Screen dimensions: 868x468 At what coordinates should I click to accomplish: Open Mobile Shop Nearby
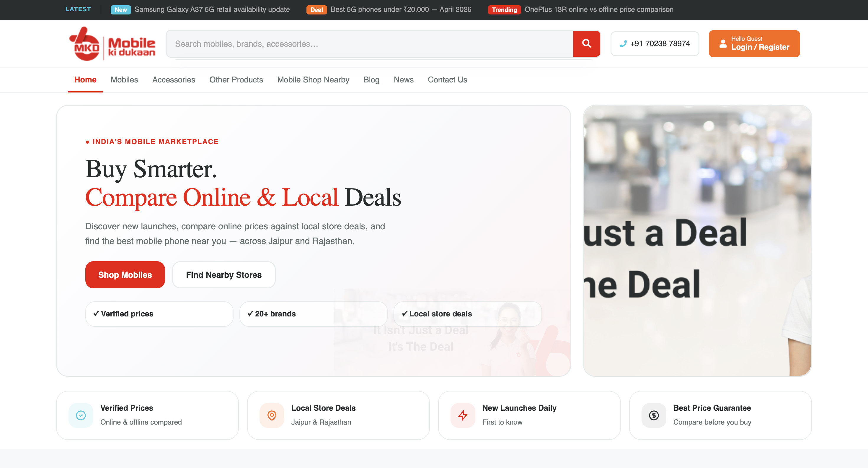tap(313, 80)
